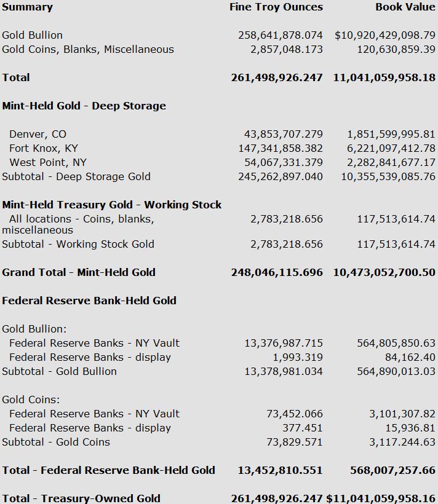
Task: Click Fort Knox ounces value 147,341,858.382
Action: pyautogui.click(x=281, y=148)
